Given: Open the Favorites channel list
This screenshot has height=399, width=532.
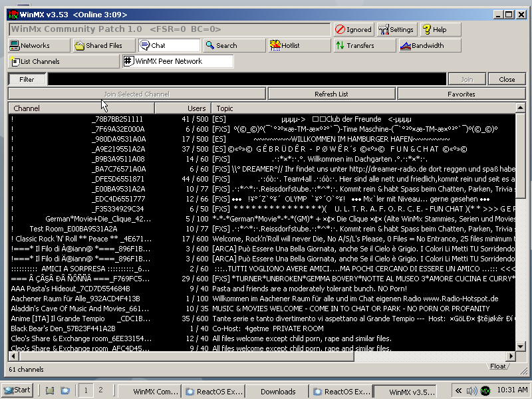Looking at the screenshot, I should [462, 94].
